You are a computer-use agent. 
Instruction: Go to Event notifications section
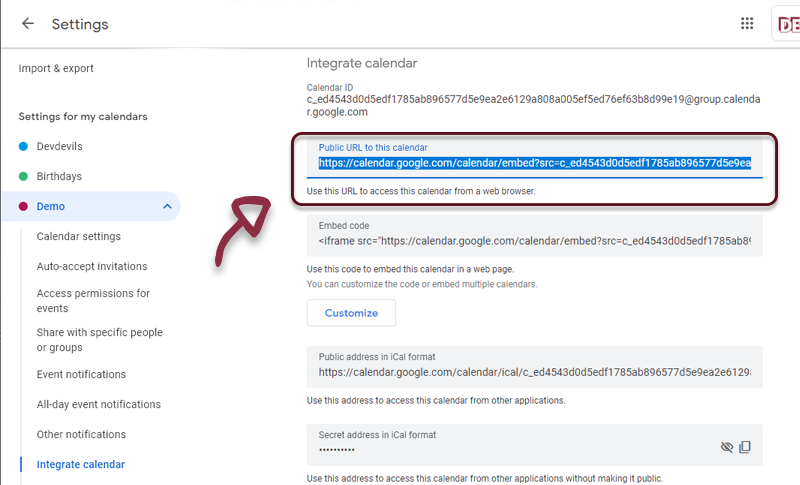[81, 374]
